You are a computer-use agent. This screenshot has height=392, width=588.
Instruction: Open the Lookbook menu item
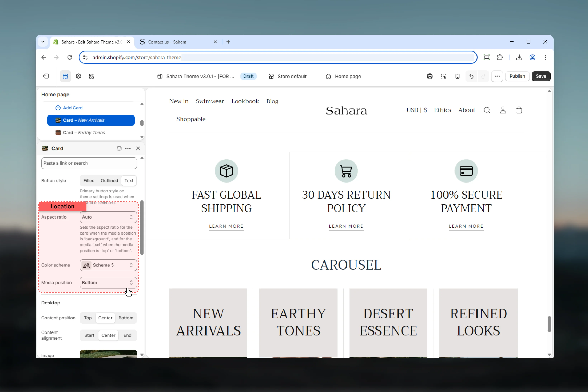[245, 101]
